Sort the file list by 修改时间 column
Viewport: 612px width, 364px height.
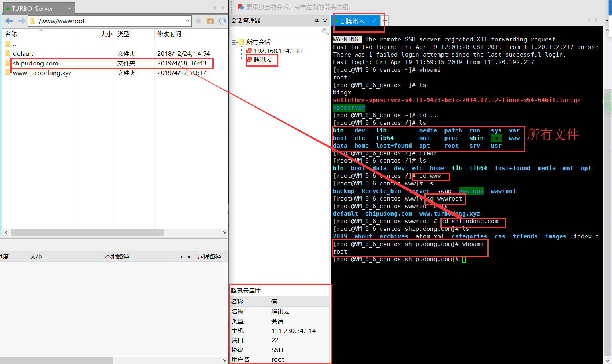click(169, 34)
